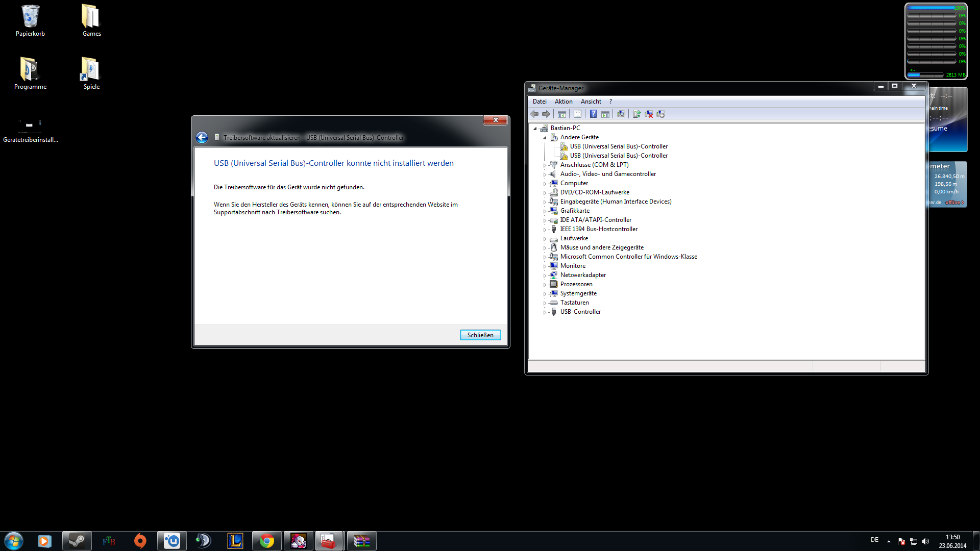The image size is (980, 551).
Task: Open Properties toolbar icon in Geräte-Manager
Action: [x=577, y=114]
